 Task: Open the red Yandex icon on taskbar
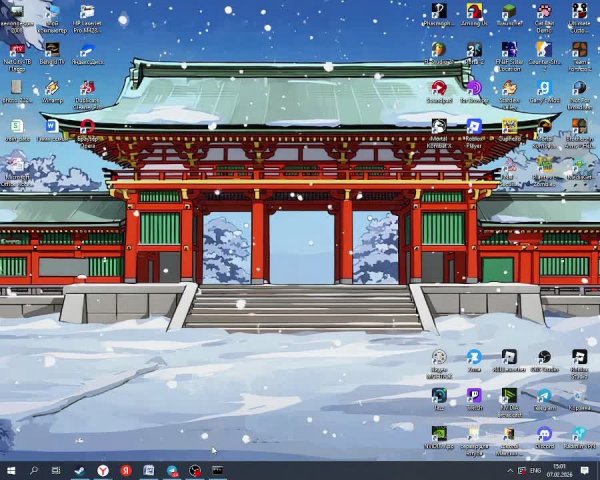tap(126, 470)
